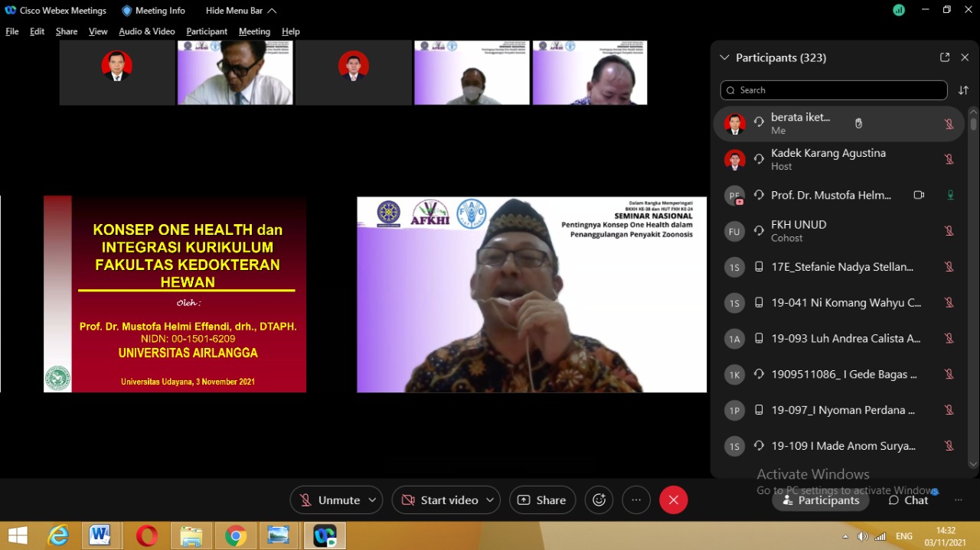This screenshot has width=980, height=550.
Task: Click the muted mic icon for Kadek Karang Agustina
Action: click(x=949, y=159)
